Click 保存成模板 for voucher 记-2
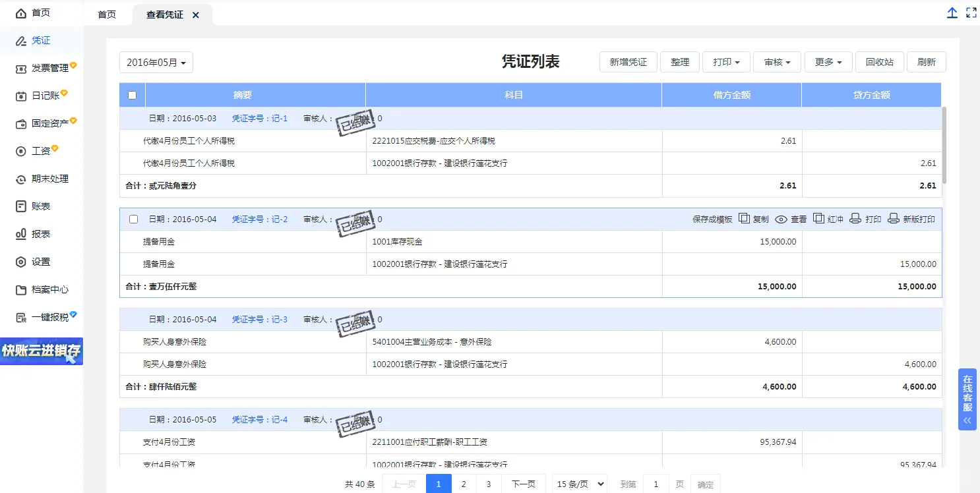This screenshot has width=980, height=493. point(712,219)
